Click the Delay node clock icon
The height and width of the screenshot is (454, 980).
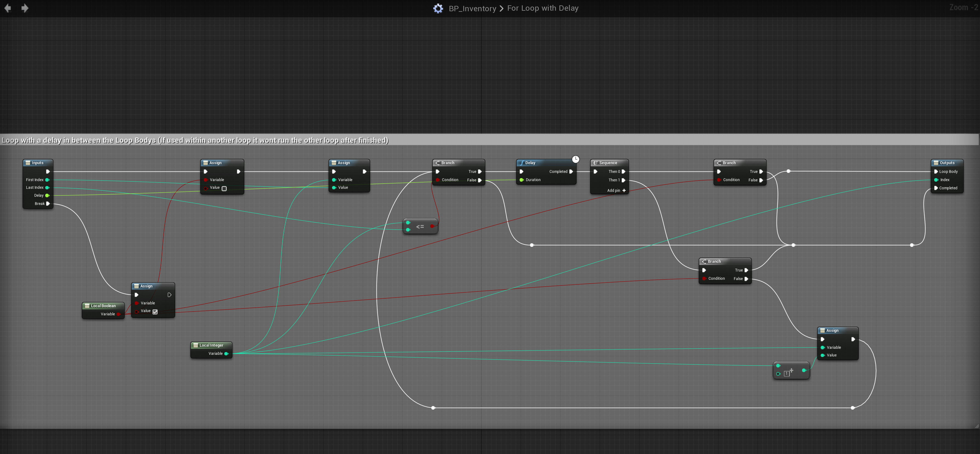576,159
